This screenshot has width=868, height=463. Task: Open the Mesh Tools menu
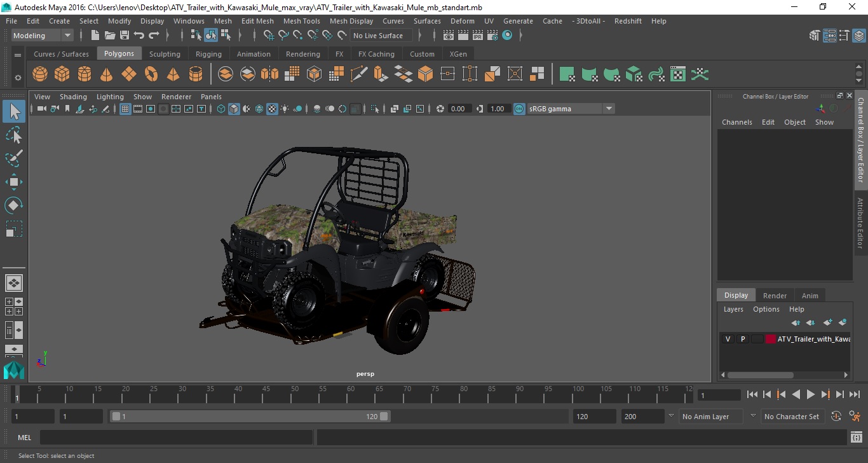[301, 21]
